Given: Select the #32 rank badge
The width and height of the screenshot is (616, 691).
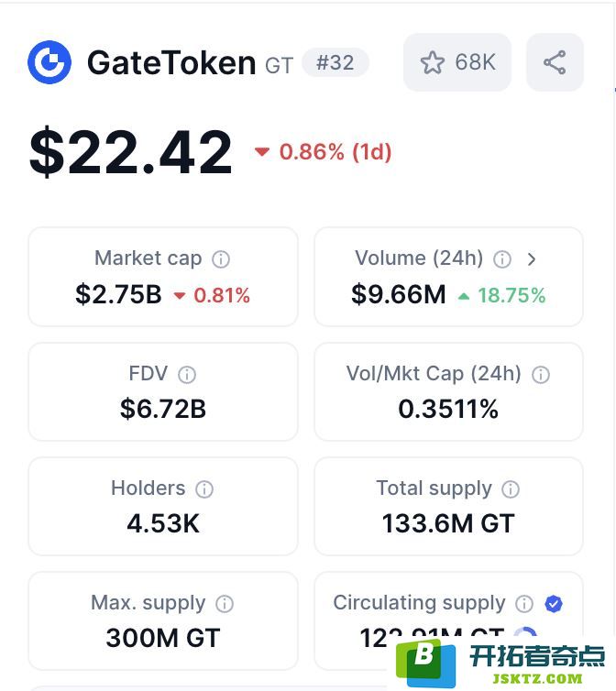Looking at the screenshot, I should click(335, 62).
